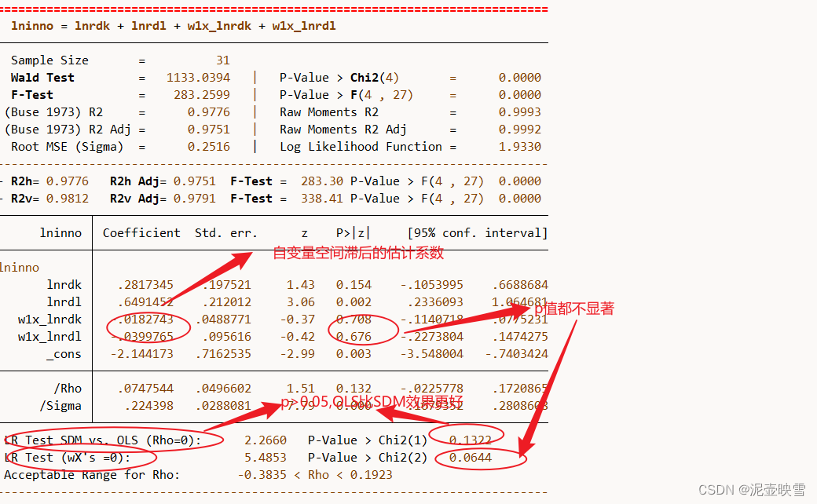The height and width of the screenshot is (504, 817).
Task: Select the /Sigma row label
Action: tap(60, 406)
